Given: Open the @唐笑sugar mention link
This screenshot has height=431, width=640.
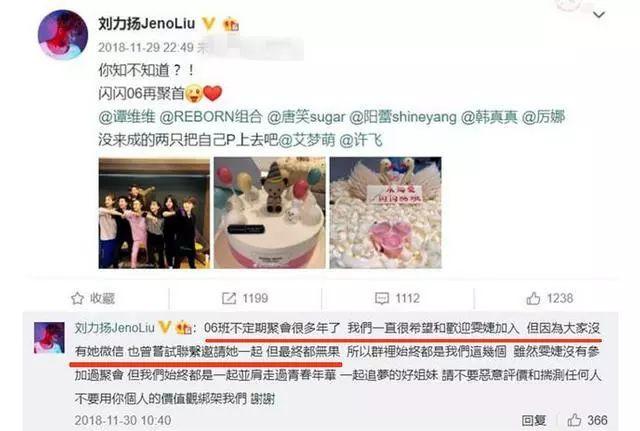Looking at the screenshot, I should click(306, 117).
